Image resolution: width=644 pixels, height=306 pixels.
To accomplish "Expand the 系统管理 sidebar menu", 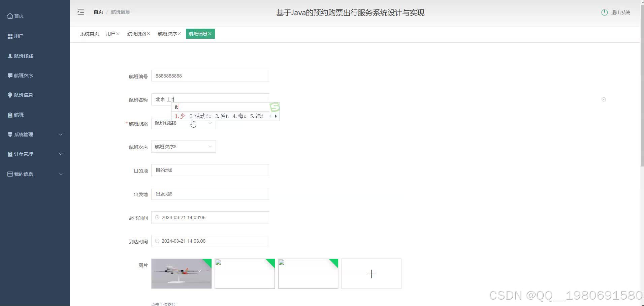I will 24,134.
